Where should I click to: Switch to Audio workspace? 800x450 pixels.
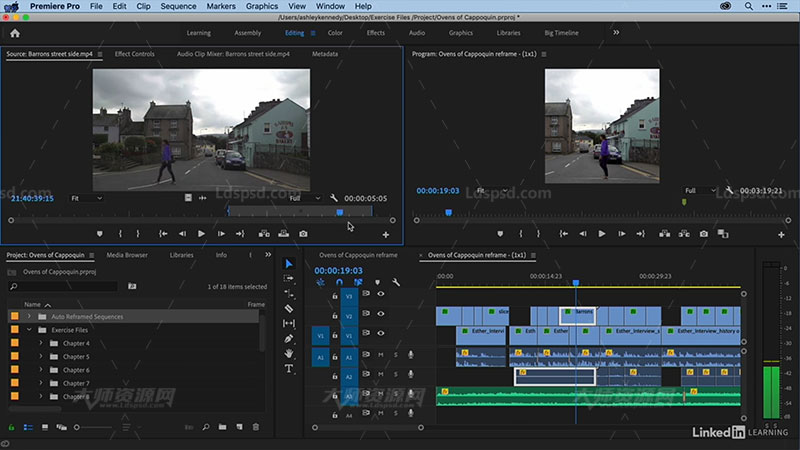click(417, 33)
